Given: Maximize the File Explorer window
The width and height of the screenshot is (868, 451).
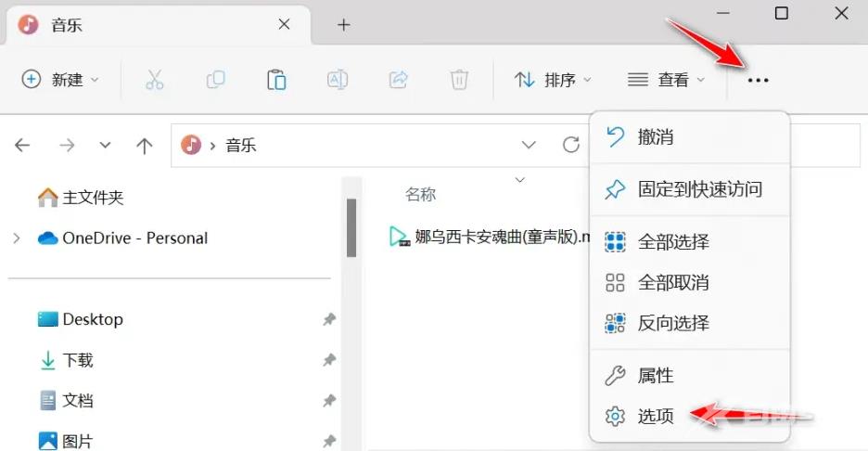Looking at the screenshot, I should 781,13.
